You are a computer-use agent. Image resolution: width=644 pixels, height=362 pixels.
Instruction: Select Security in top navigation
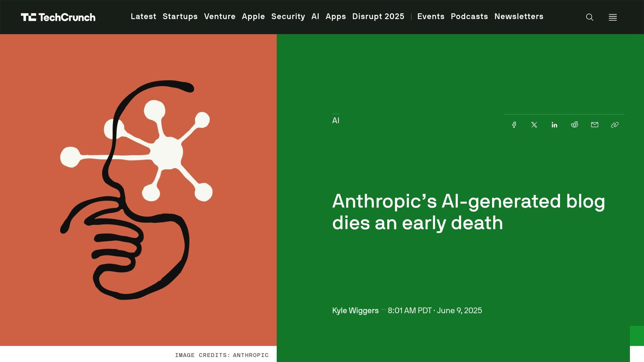[x=288, y=16]
